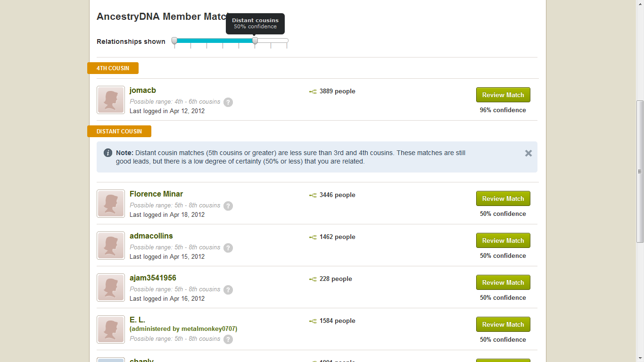Click help icon next to Florence Minar's possible range
Image resolution: width=644 pixels, height=362 pixels.
pos(228,206)
